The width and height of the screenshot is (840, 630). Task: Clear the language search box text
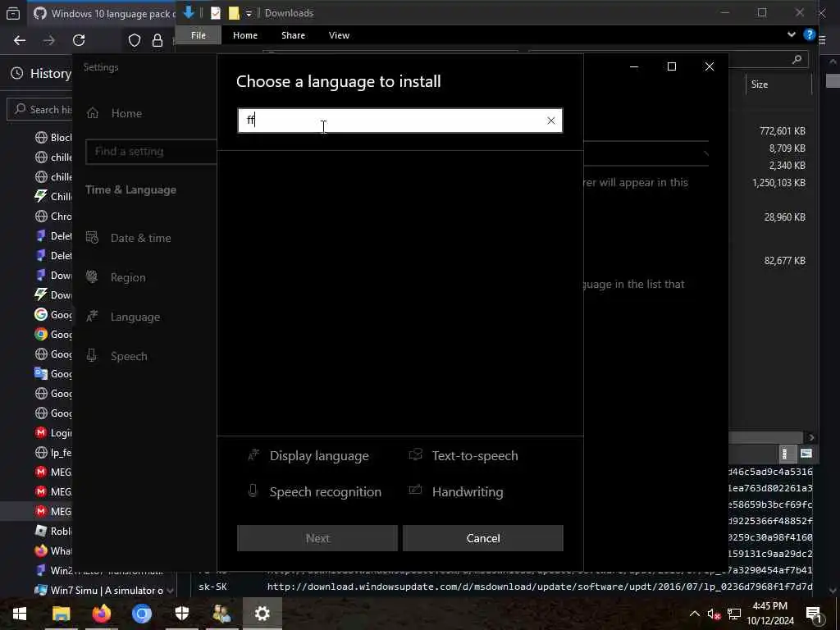[550, 121]
